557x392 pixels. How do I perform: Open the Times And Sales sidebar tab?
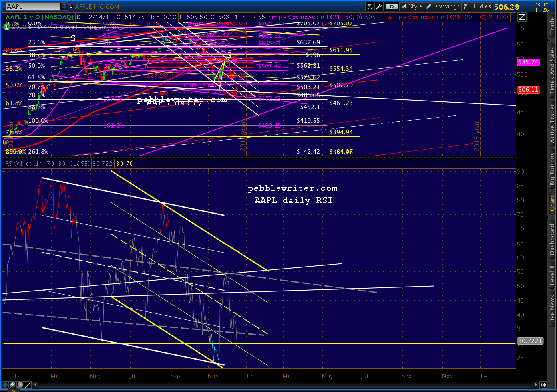coord(552,71)
